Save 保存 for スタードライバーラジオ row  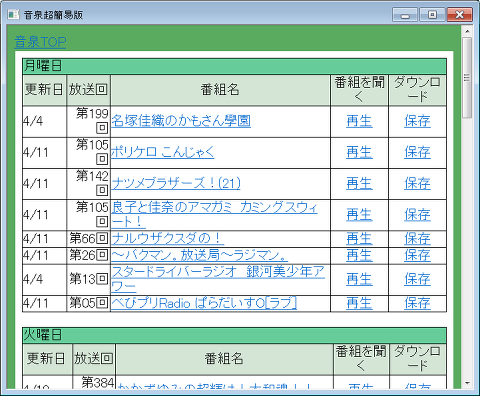point(417,279)
